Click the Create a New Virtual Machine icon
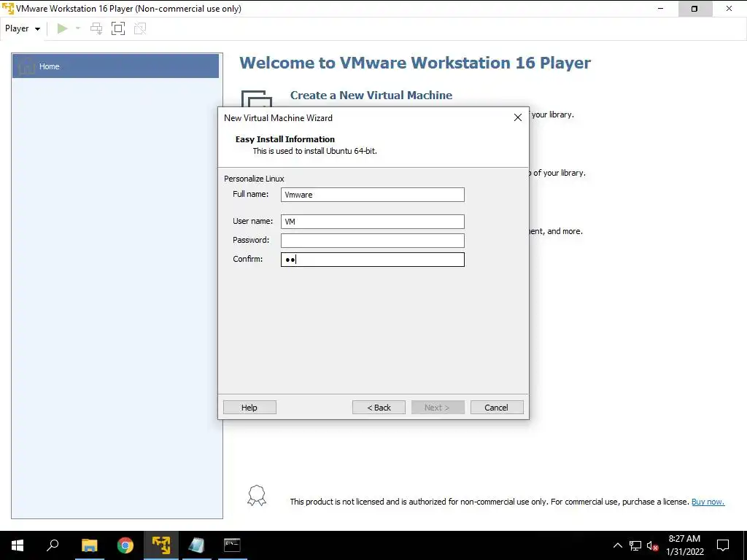Screen dimensions: 747x560 pos(256,99)
